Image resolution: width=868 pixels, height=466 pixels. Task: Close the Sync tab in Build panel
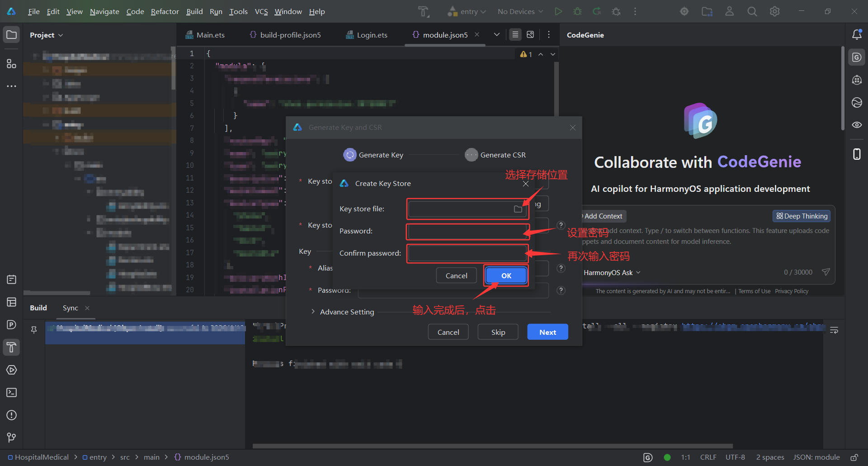click(x=87, y=308)
